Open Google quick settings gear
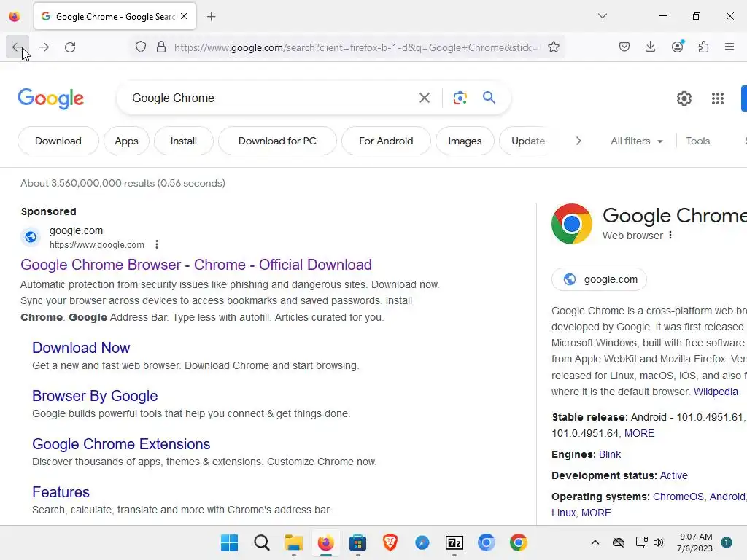The height and width of the screenshot is (560, 747). [x=684, y=98]
